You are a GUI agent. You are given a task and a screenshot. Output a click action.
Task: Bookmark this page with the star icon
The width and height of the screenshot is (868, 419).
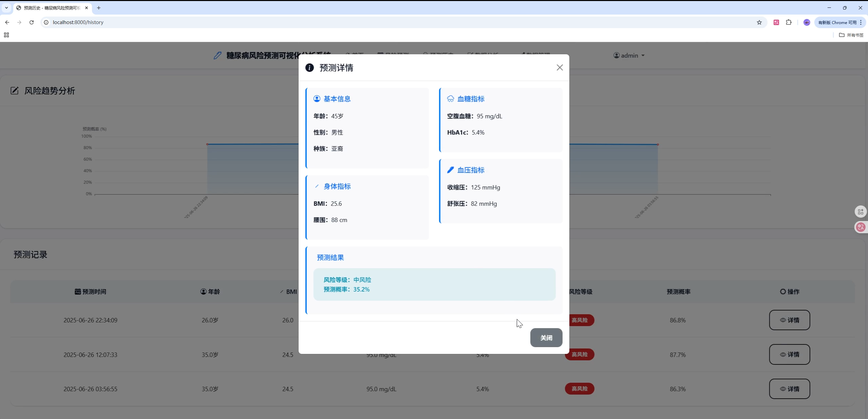click(x=759, y=22)
